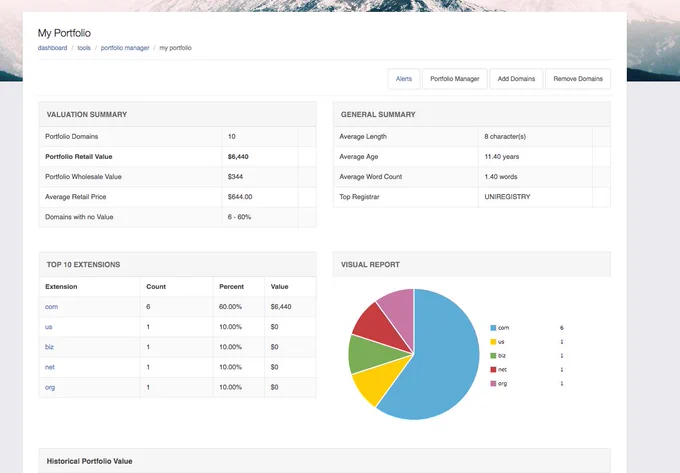Click the Domains with no Value label
This screenshot has height=473, width=680.
pyautogui.click(x=79, y=217)
